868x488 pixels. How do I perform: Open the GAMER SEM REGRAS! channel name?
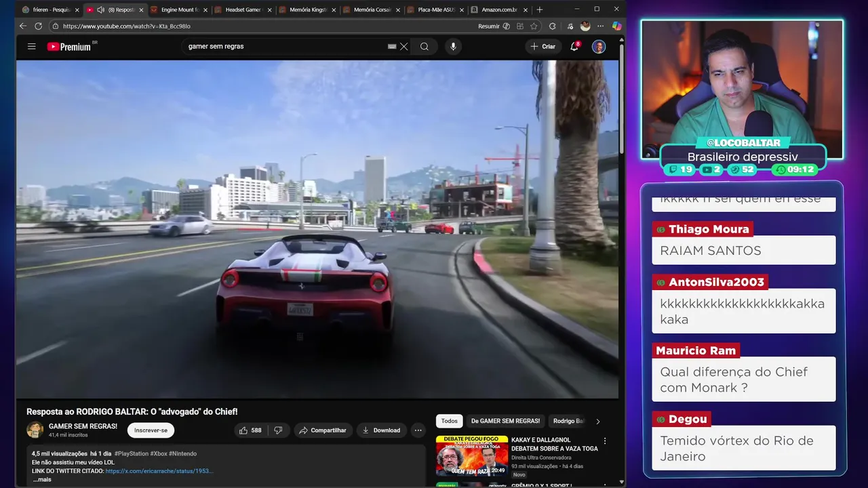pos(83,426)
